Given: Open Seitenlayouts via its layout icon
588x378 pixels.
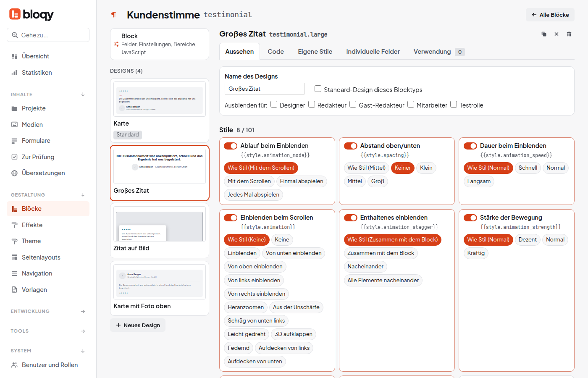Looking at the screenshot, I should (x=14, y=257).
